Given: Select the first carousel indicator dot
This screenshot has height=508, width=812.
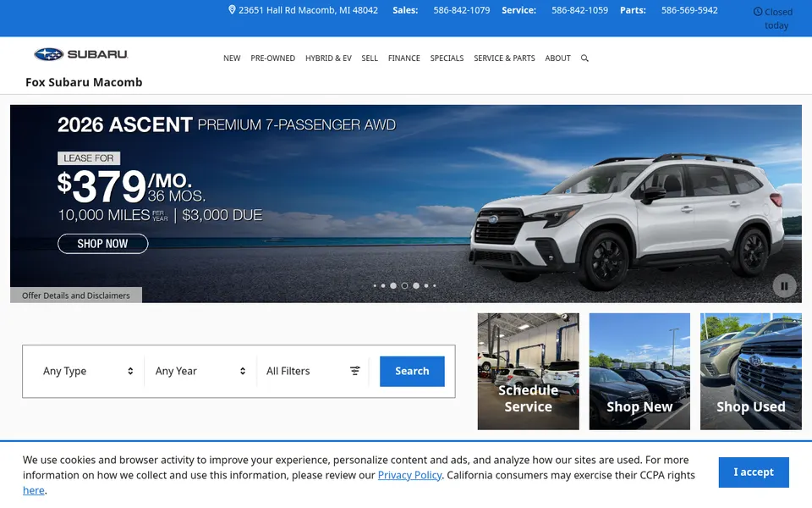Looking at the screenshot, I should click(375, 285).
